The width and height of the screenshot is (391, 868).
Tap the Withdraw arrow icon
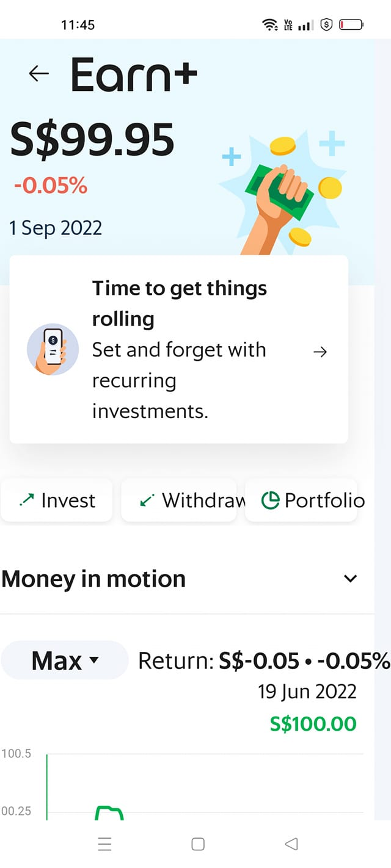click(x=147, y=500)
